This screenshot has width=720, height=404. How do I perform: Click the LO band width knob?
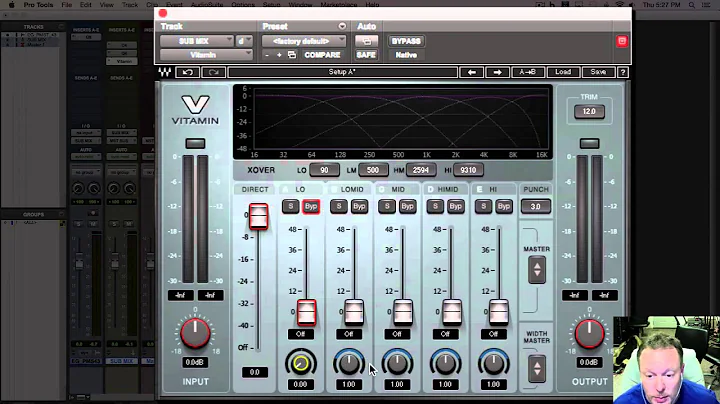tap(300, 364)
